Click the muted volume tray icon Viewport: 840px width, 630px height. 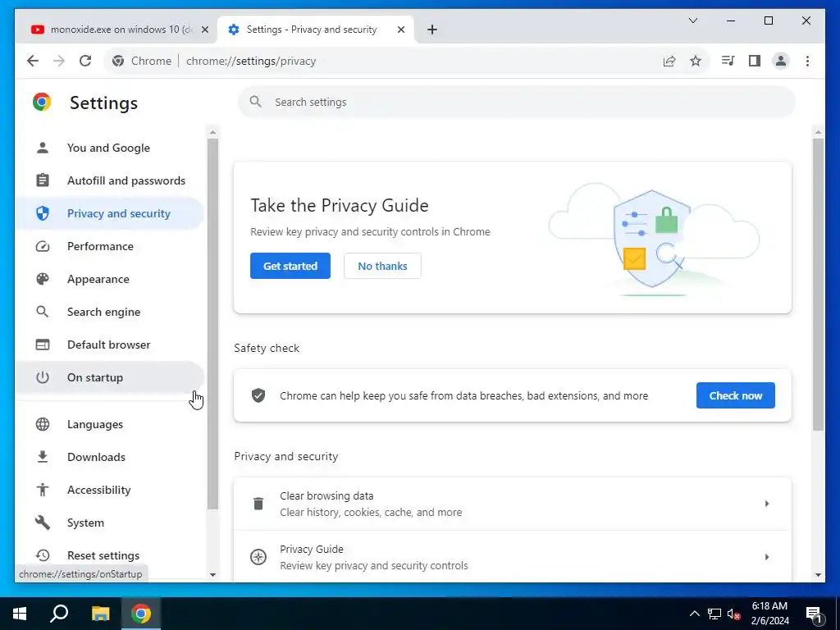click(x=733, y=614)
